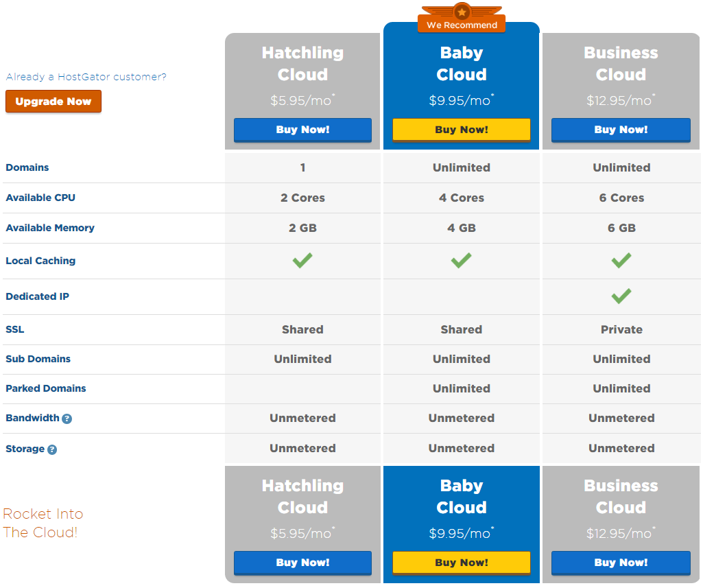Click the help icon beside Storage
703x588 pixels.
tap(52, 449)
